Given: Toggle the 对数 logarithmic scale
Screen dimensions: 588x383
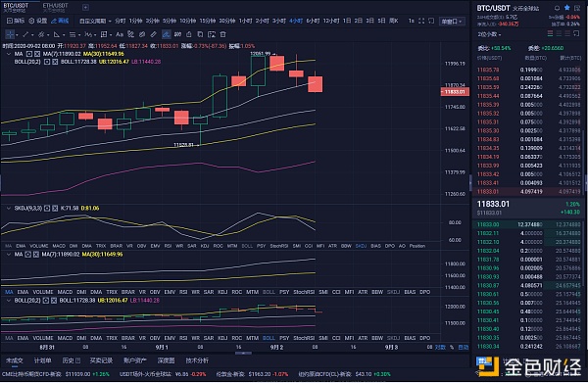Looking at the screenshot, I should tap(440, 348).
